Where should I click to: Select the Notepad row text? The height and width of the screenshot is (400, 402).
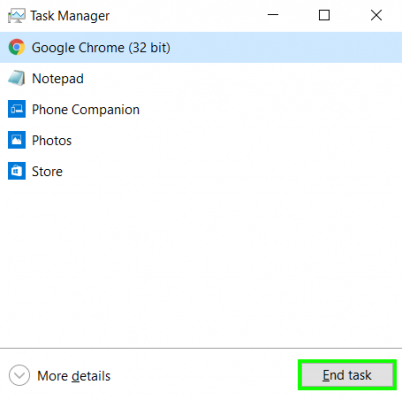[58, 79]
